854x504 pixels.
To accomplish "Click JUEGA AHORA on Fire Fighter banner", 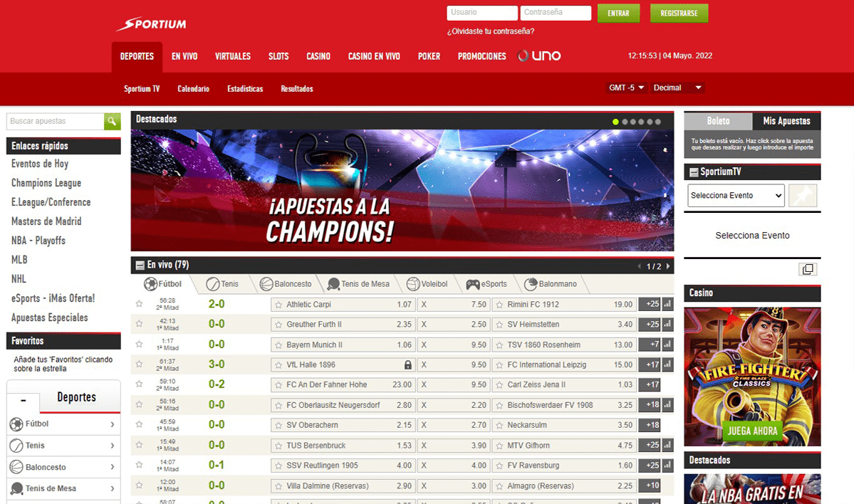I will pyautogui.click(x=752, y=431).
